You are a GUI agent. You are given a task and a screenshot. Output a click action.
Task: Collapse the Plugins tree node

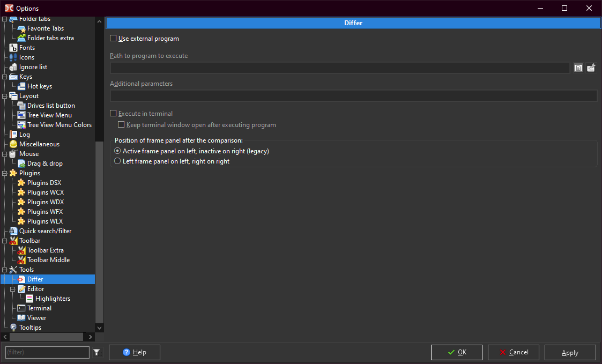tap(5, 173)
